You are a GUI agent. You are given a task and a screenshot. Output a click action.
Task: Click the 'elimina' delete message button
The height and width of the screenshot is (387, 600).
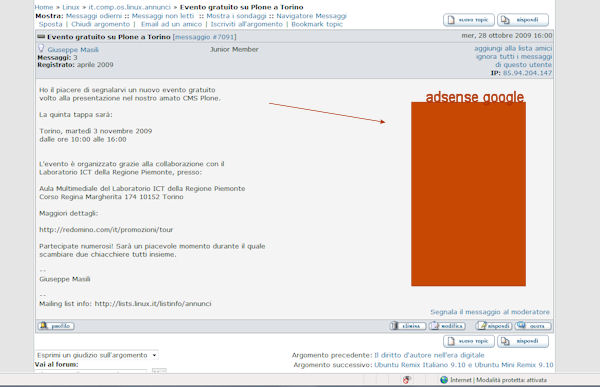pyautogui.click(x=408, y=326)
